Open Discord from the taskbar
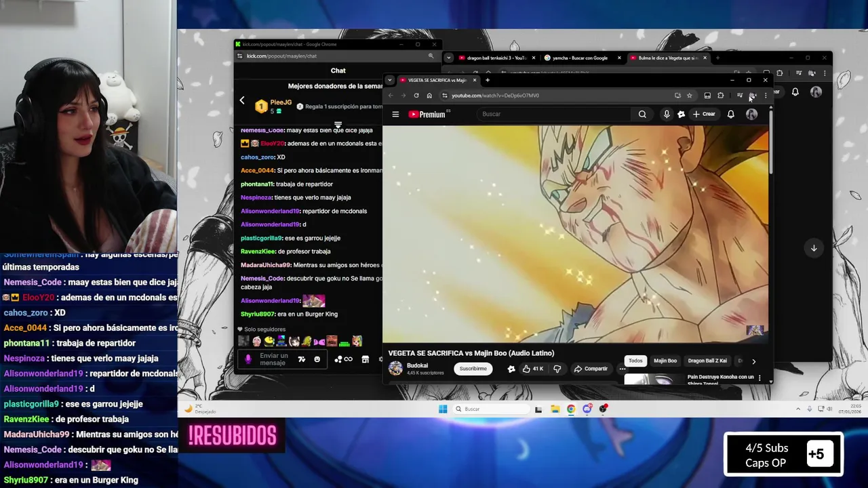This screenshot has width=868, height=488. (x=587, y=409)
